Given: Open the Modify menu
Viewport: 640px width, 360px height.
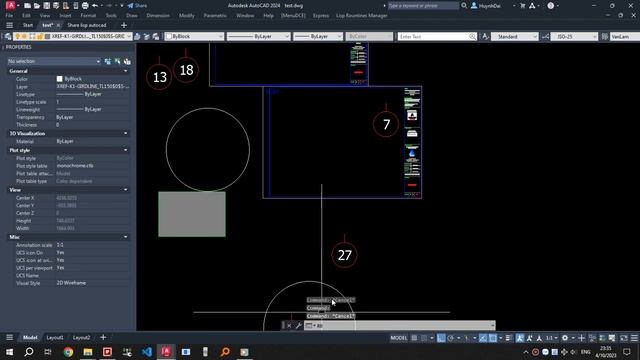Looking at the screenshot, I should [x=187, y=16].
